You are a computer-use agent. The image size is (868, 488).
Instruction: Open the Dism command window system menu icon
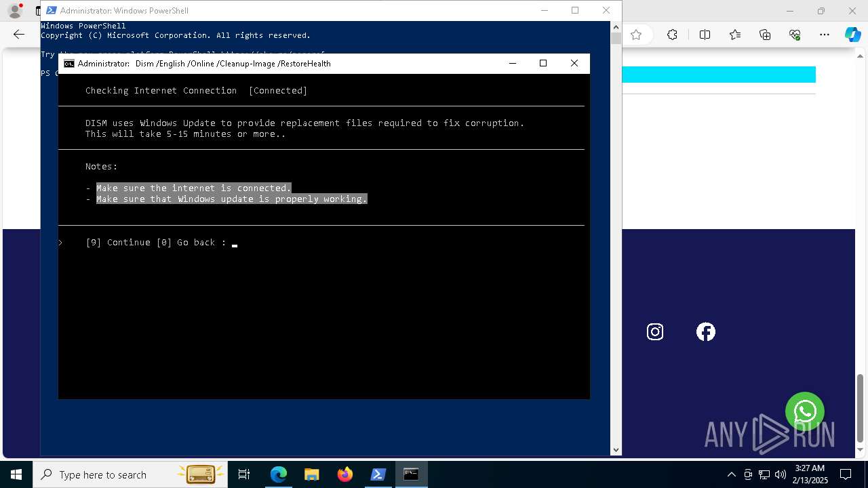point(69,64)
